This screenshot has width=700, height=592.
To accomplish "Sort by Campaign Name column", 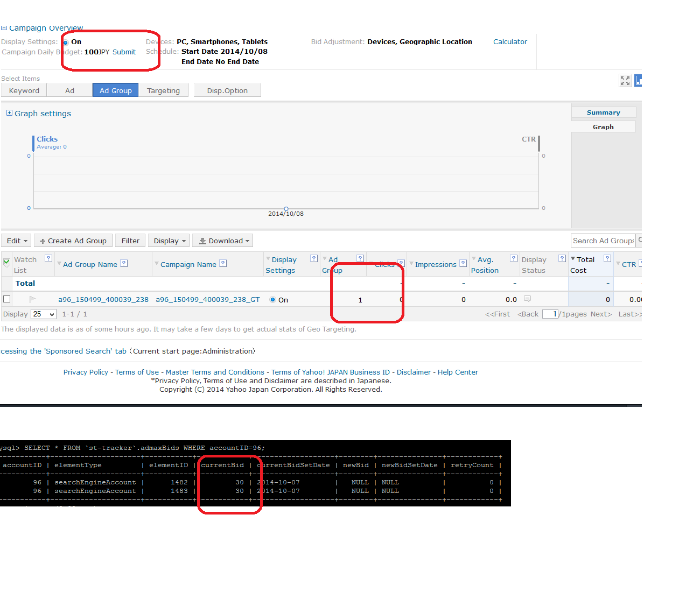I will [x=188, y=264].
